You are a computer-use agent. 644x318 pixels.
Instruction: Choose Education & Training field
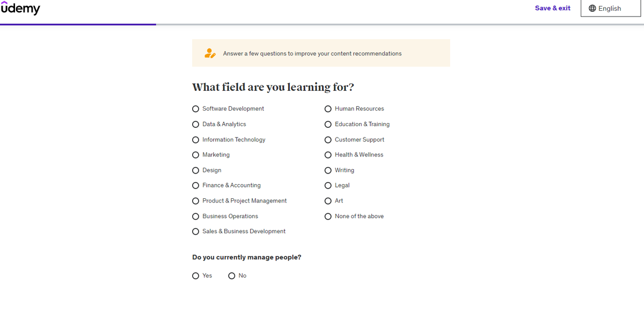tap(328, 124)
